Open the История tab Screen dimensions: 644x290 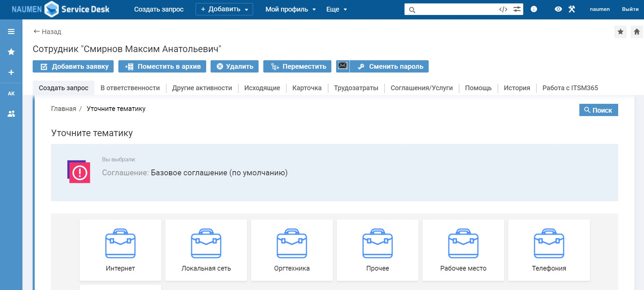click(516, 88)
